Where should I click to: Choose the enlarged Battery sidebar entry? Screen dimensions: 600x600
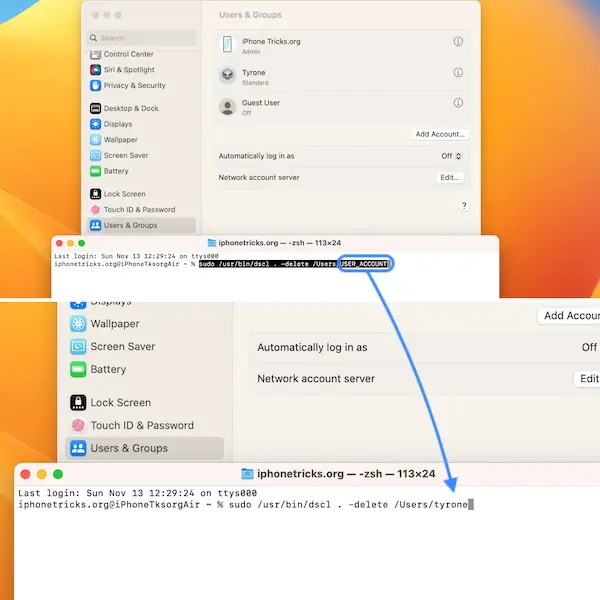tap(108, 369)
